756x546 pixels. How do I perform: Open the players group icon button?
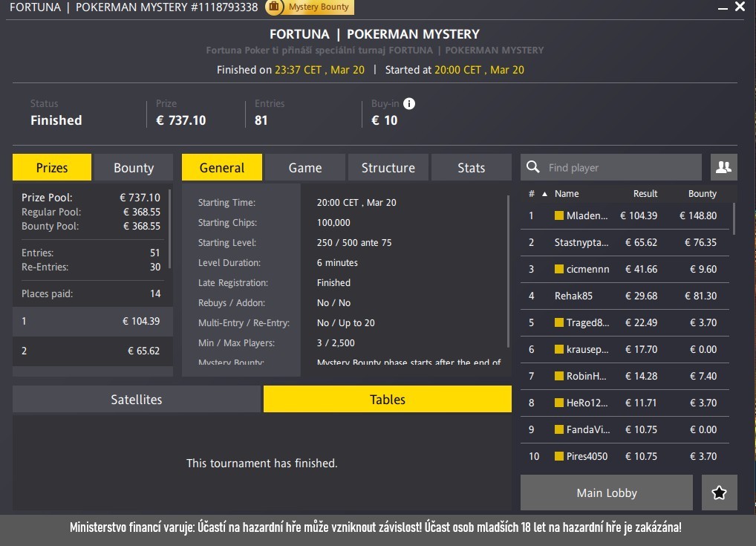724,167
